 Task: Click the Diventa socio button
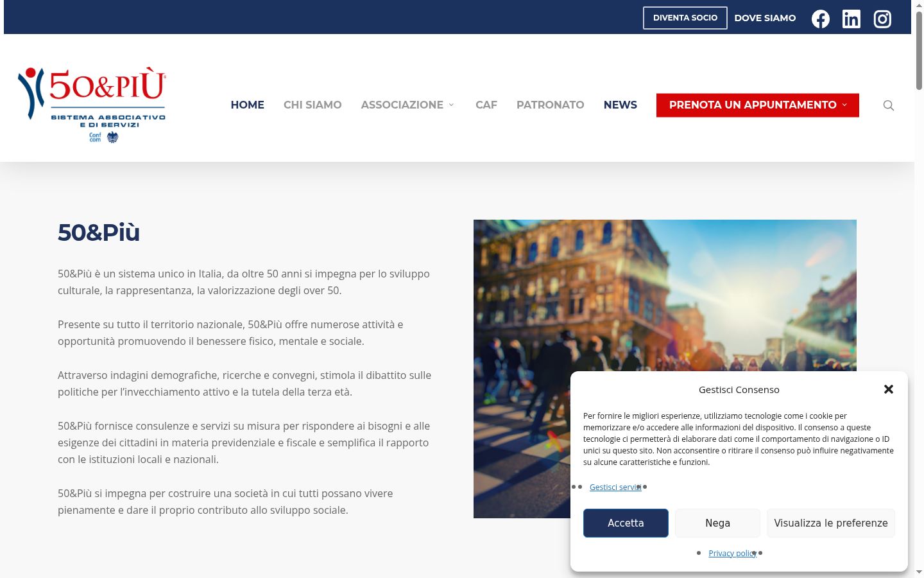(685, 18)
